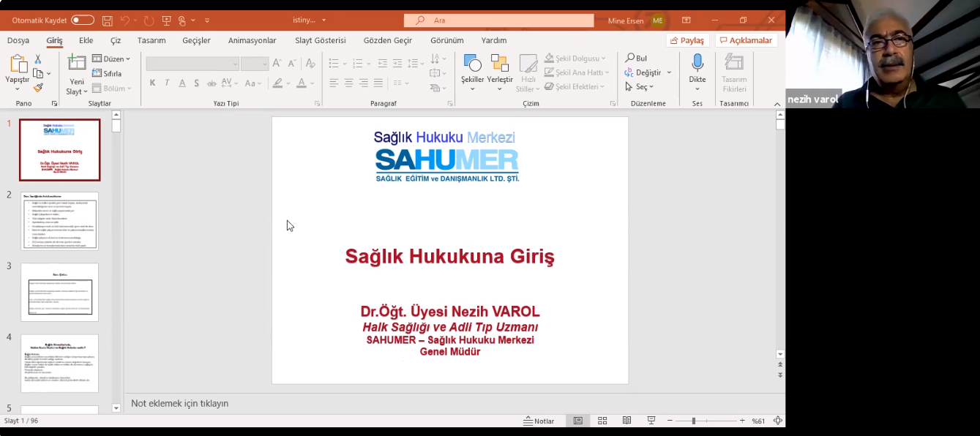Click the Yapıştır paste icon
The height and width of the screenshot is (436, 980).
(18, 65)
